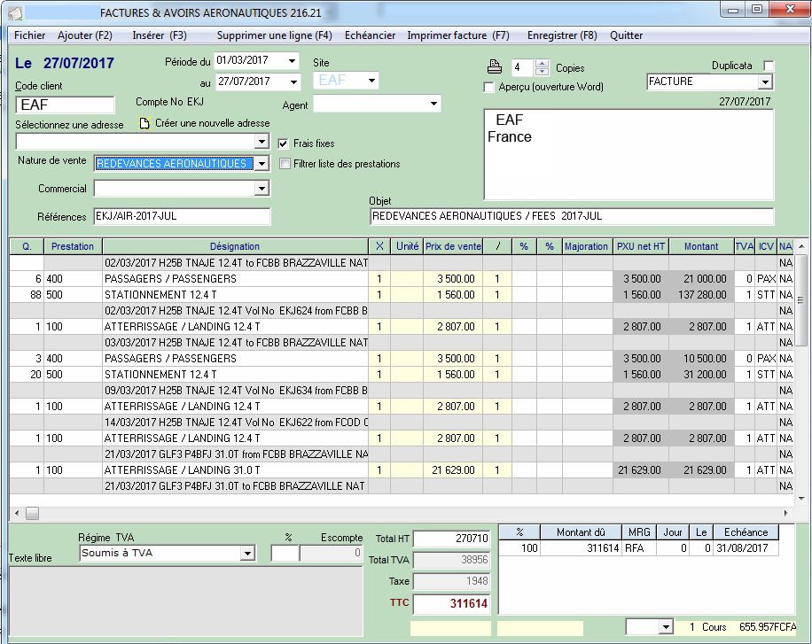This screenshot has width=812, height=644.
Task: Uncheck the Frais fixes checkbox
Action: click(284, 143)
